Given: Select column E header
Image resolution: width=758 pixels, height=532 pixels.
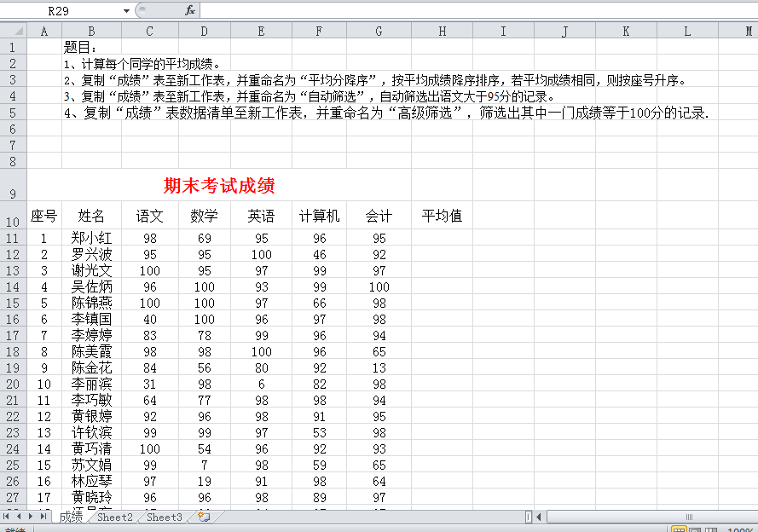Looking at the screenshot, I should (x=261, y=31).
